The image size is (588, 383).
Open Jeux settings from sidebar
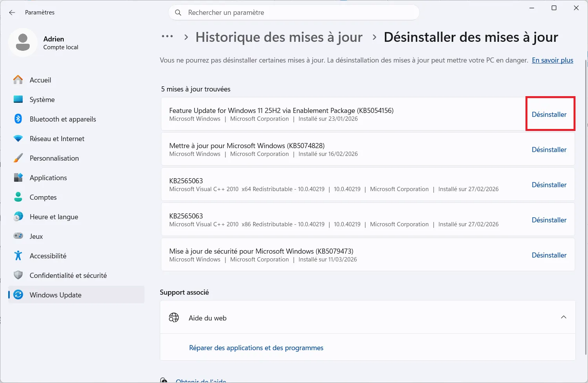pos(36,236)
